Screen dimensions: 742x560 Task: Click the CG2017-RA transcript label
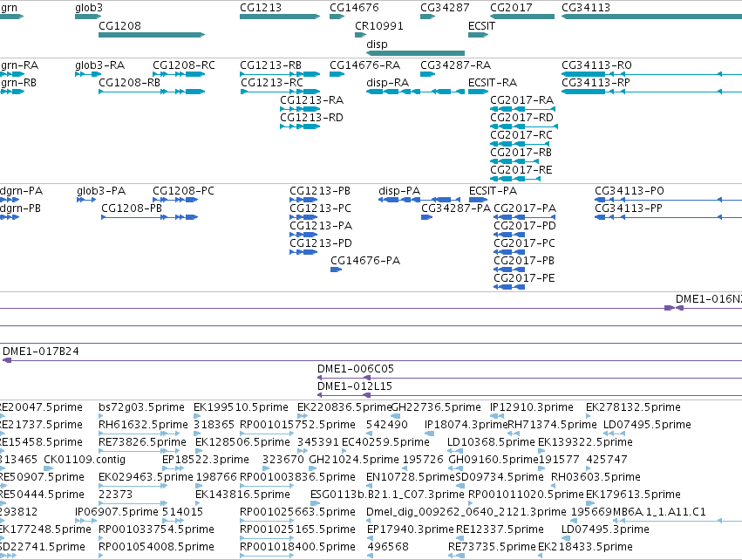tap(522, 100)
